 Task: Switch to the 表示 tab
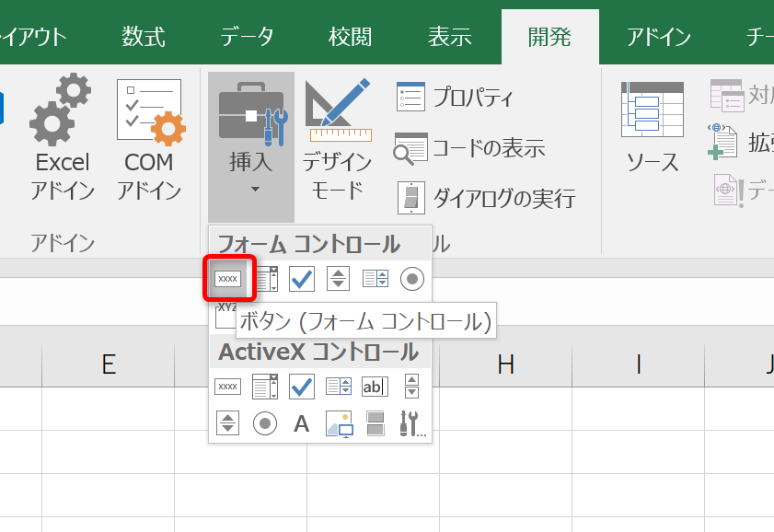click(450, 37)
